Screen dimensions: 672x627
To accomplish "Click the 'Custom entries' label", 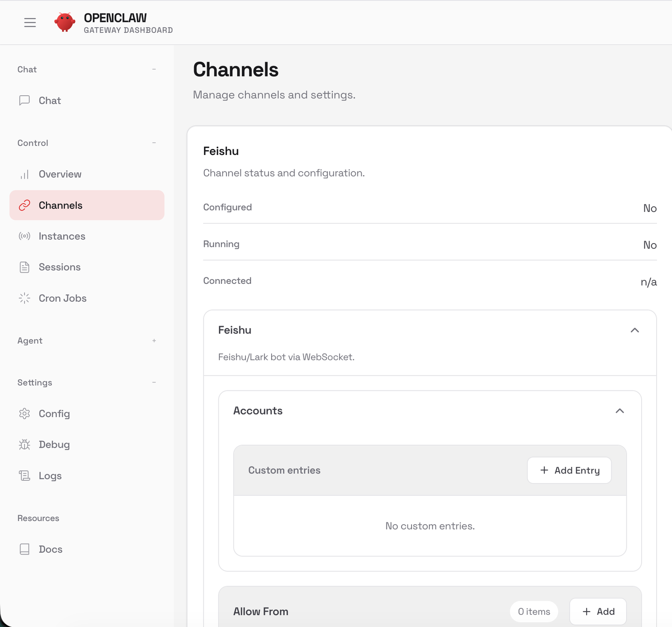I will point(284,470).
